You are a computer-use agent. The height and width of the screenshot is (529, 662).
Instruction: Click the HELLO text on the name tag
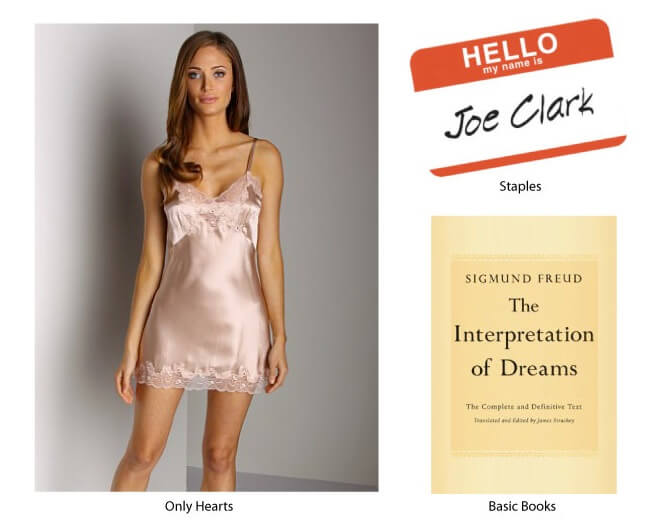pos(510,49)
